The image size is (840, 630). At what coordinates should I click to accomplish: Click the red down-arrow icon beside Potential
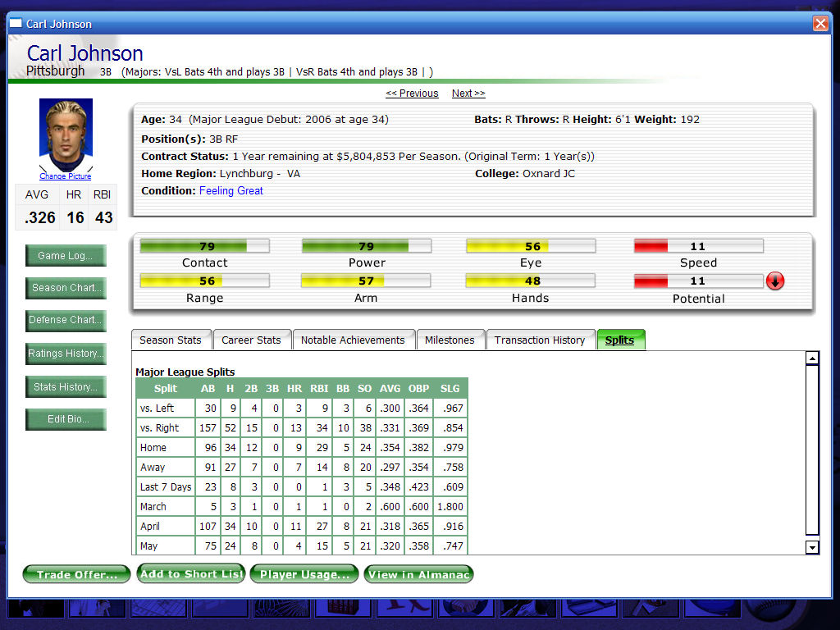click(774, 281)
